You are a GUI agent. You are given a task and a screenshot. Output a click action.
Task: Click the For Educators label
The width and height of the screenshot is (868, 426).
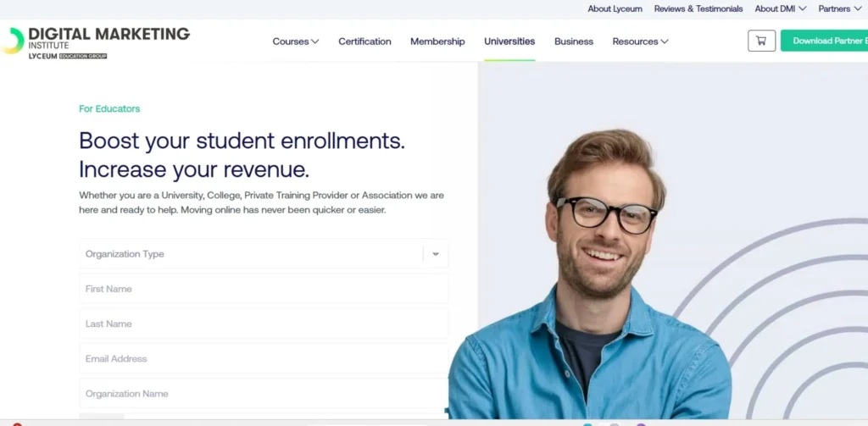pyautogui.click(x=109, y=109)
